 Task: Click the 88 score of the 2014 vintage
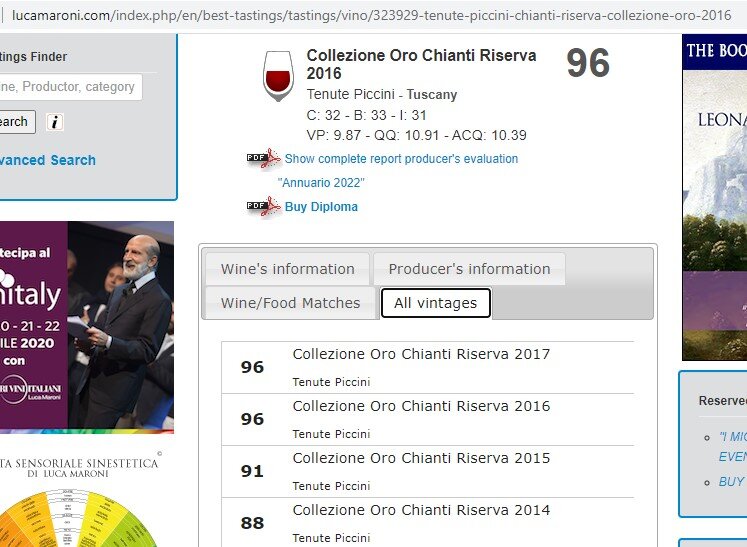[x=252, y=523]
